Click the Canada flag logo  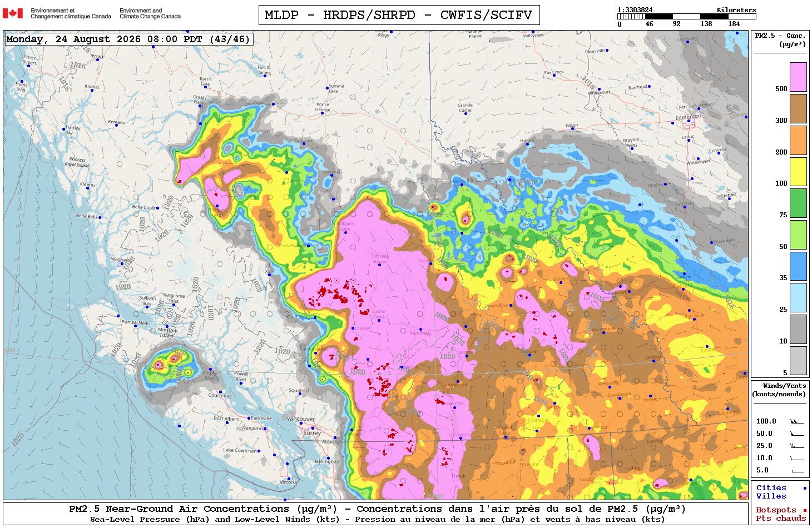(x=13, y=13)
